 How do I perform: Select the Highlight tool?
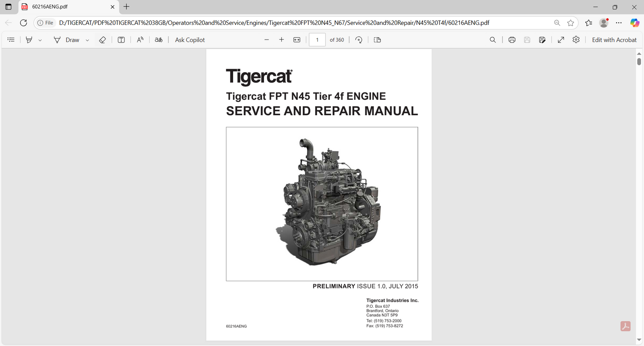coord(29,40)
